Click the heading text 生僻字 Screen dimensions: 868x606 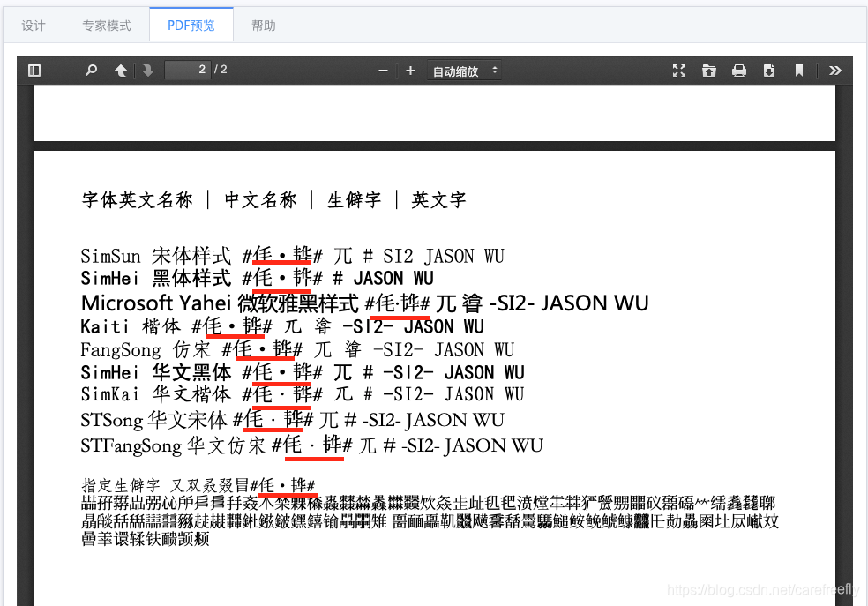tap(355, 199)
